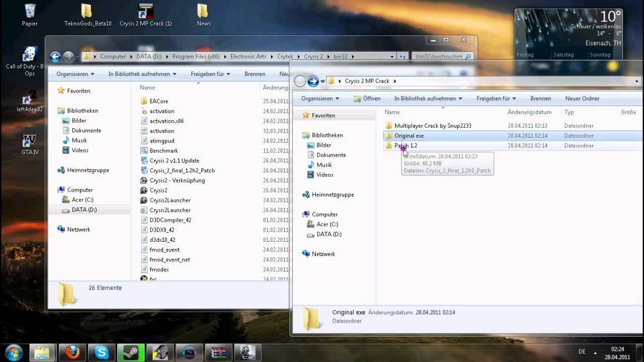Select Favoriten in bin32 navigation pane
The height and width of the screenshot is (362, 644).
point(73,91)
